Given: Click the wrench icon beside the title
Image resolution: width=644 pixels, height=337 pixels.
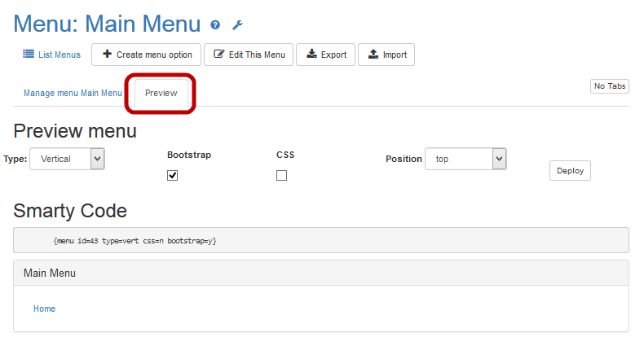Looking at the screenshot, I should [237, 25].
